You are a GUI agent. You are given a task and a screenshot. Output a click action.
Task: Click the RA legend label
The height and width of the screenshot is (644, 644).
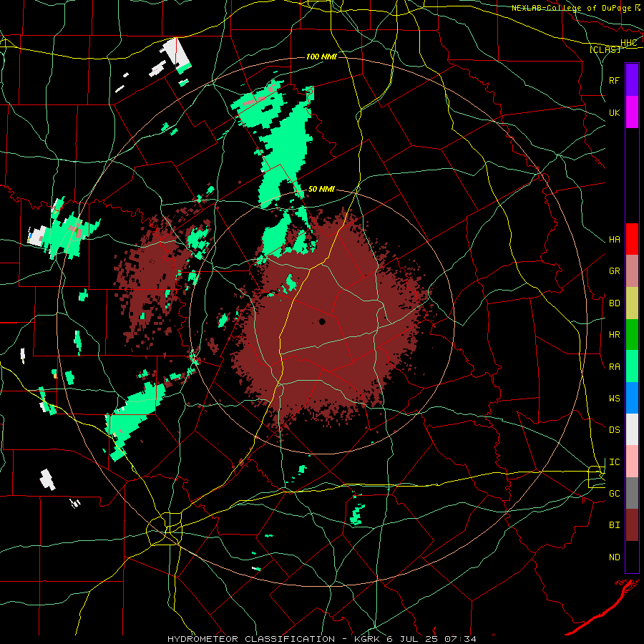tap(614, 367)
